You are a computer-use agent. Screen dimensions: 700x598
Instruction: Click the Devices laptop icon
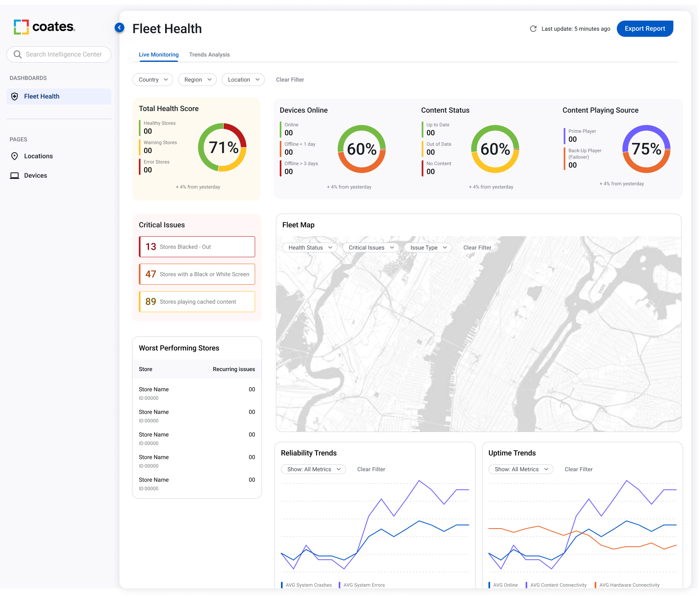pos(15,176)
